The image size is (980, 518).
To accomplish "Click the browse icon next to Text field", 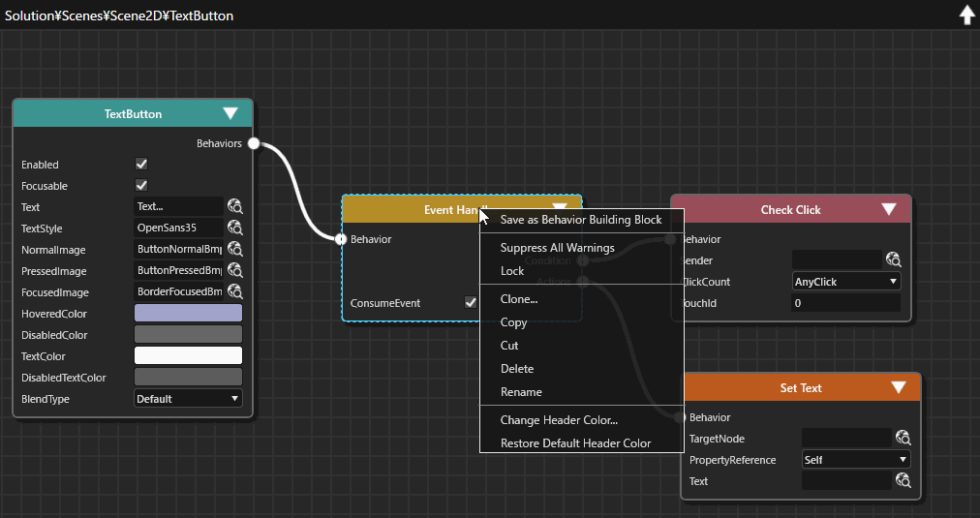I will (235, 207).
